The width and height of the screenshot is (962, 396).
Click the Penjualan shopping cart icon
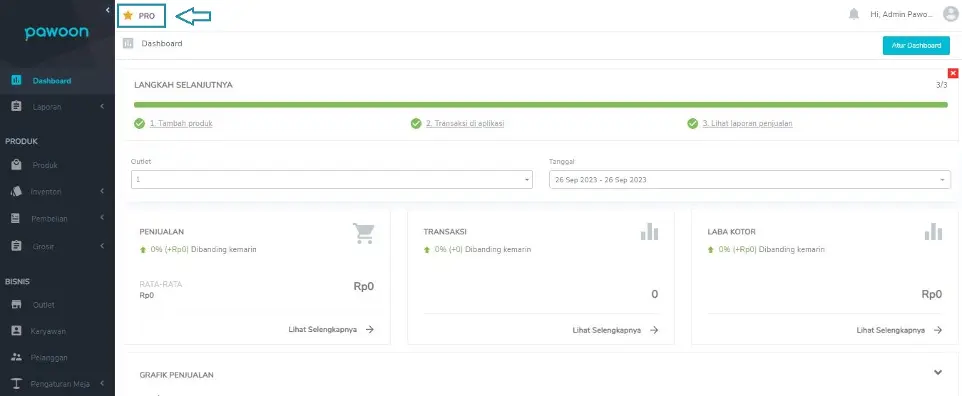click(x=363, y=233)
